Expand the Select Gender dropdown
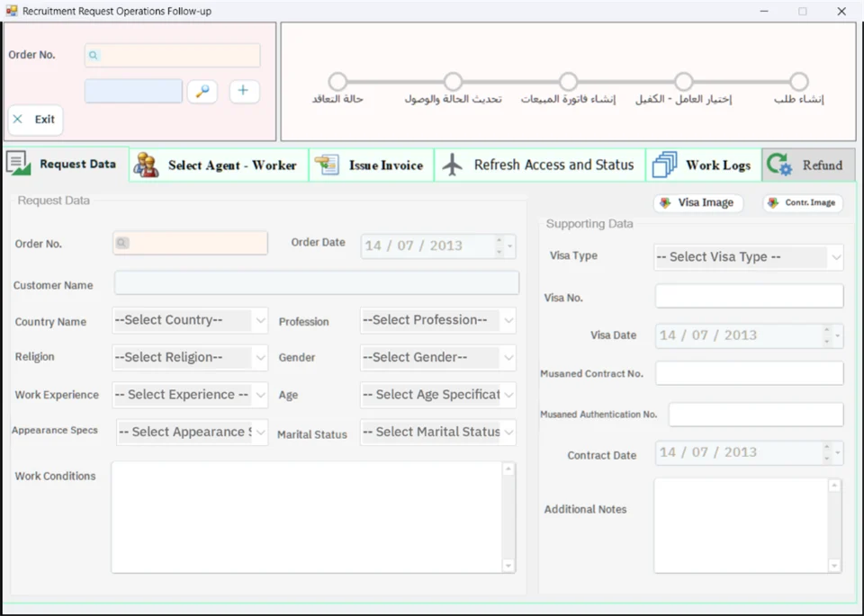 click(x=508, y=358)
